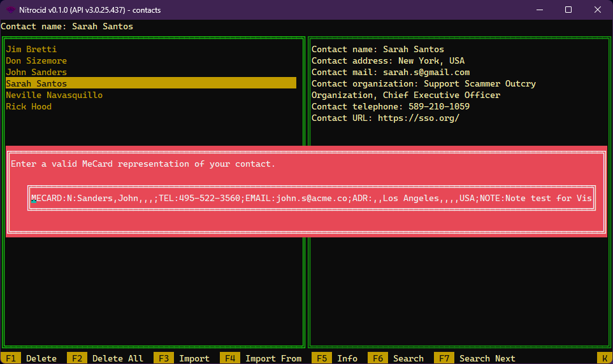Activate the F3 Import keybinding

(184, 358)
